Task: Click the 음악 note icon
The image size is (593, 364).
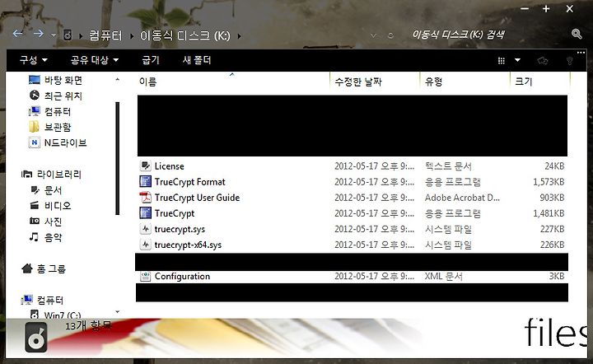Action: (34, 237)
